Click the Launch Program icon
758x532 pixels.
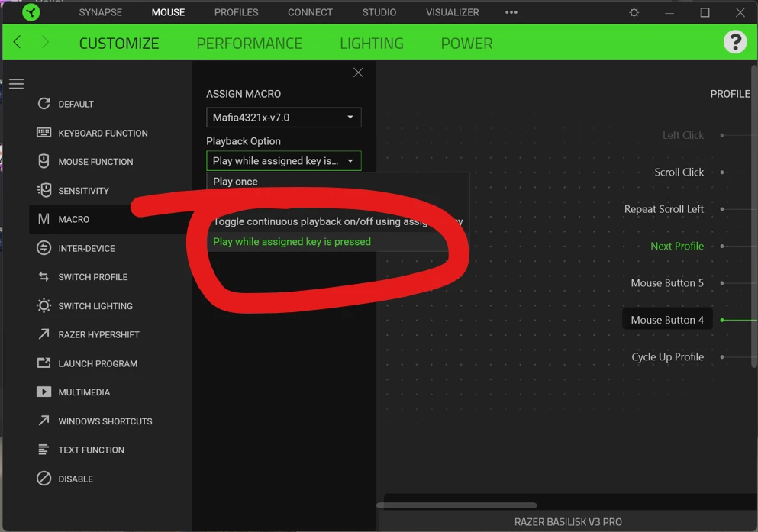44,363
